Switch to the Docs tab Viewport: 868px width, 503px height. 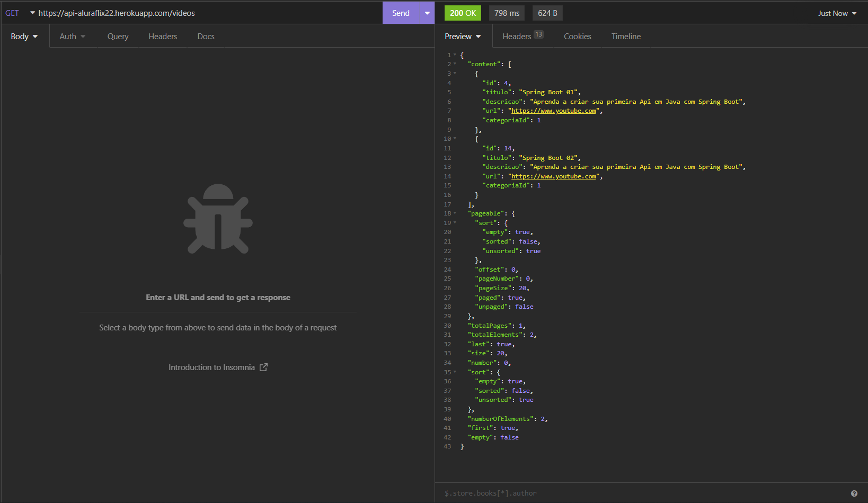click(x=206, y=36)
